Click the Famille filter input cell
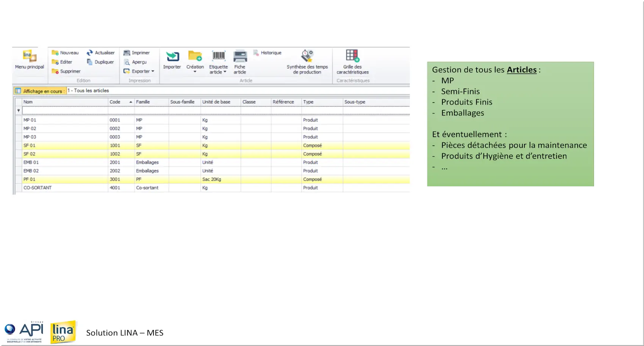Viewport: 644px width, 346px height. click(152, 111)
